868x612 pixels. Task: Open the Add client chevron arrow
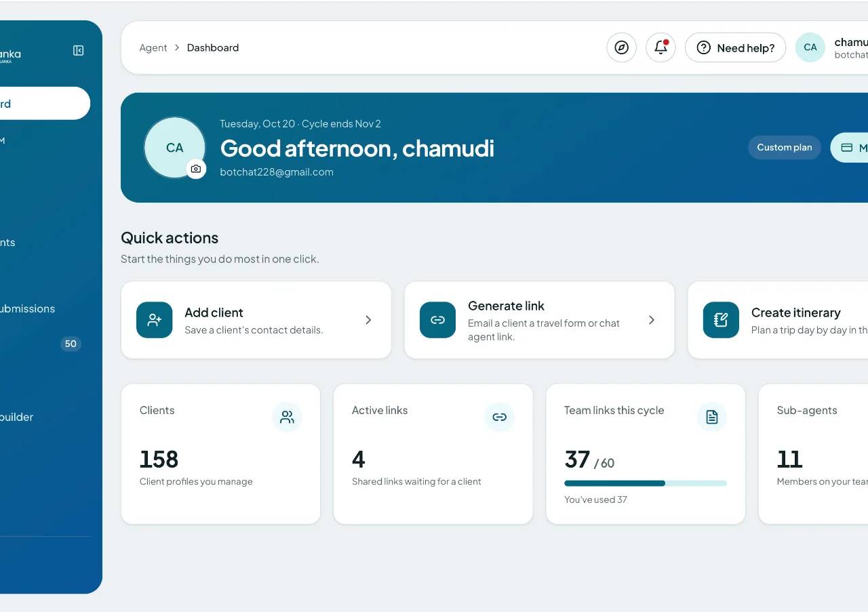pos(368,320)
